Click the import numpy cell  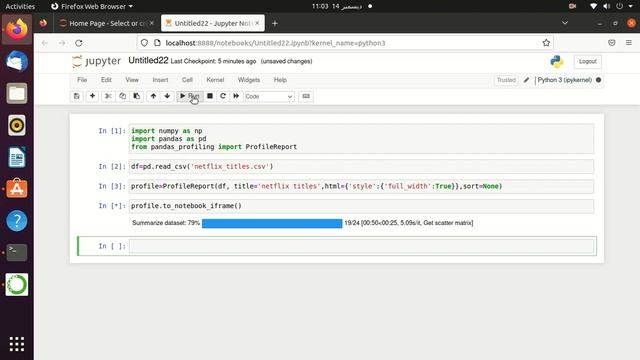coord(361,139)
